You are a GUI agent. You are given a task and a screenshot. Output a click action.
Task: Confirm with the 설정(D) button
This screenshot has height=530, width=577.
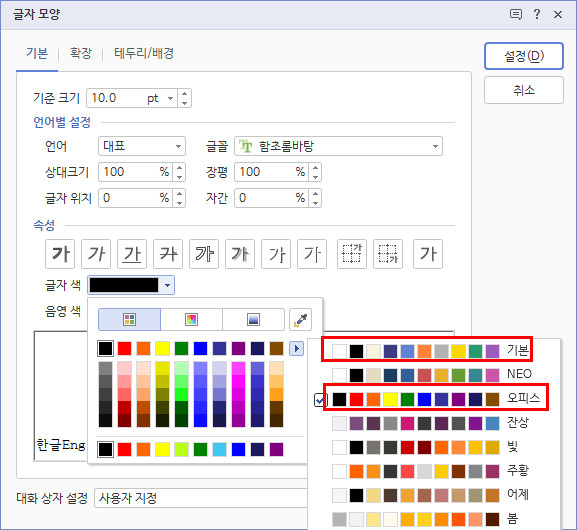pos(524,56)
